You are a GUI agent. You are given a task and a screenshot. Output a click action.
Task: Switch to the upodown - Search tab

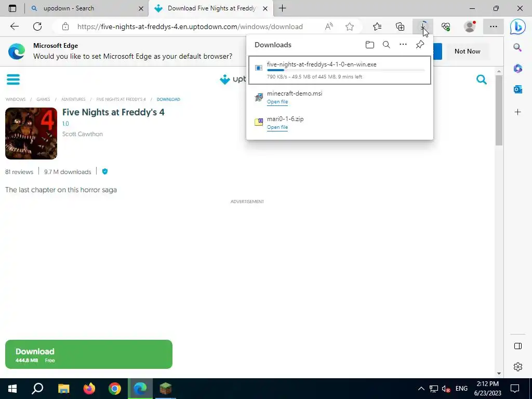point(87,8)
